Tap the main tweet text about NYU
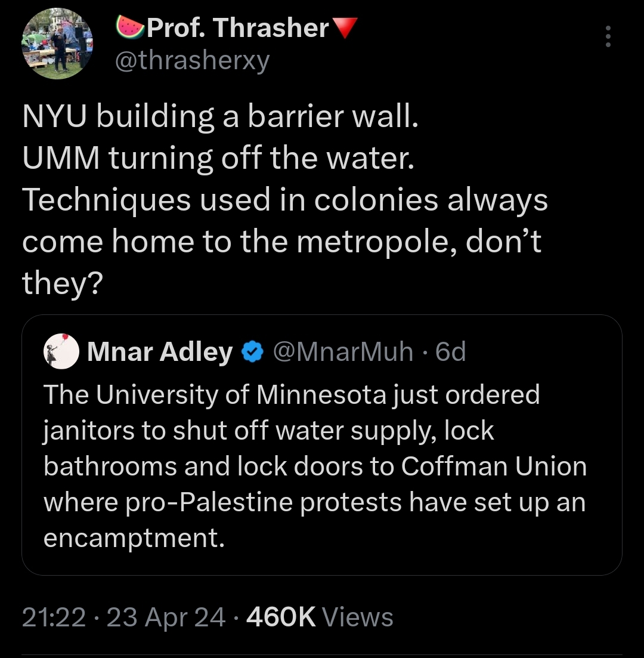Viewport: 644px width, 658px height. point(285,200)
